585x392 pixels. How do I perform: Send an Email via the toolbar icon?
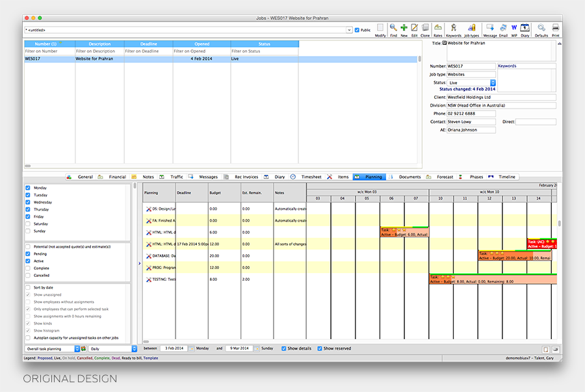tap(503, 27)
